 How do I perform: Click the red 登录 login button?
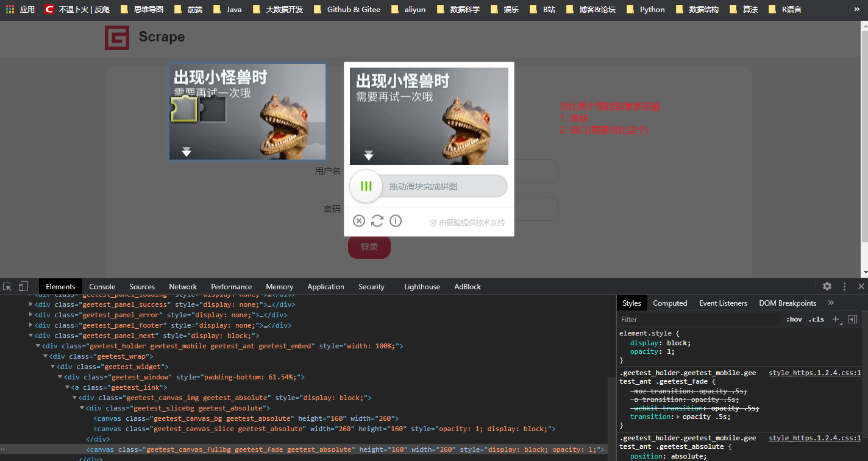click(x=369, y=247)
